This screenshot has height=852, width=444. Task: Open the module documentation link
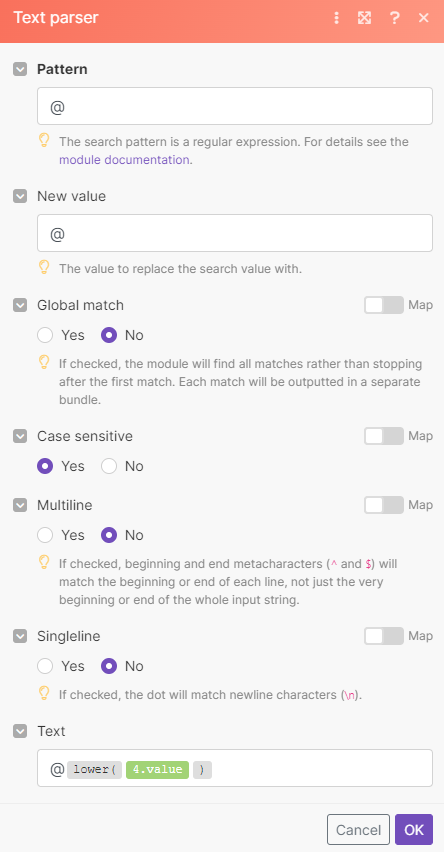124,160
